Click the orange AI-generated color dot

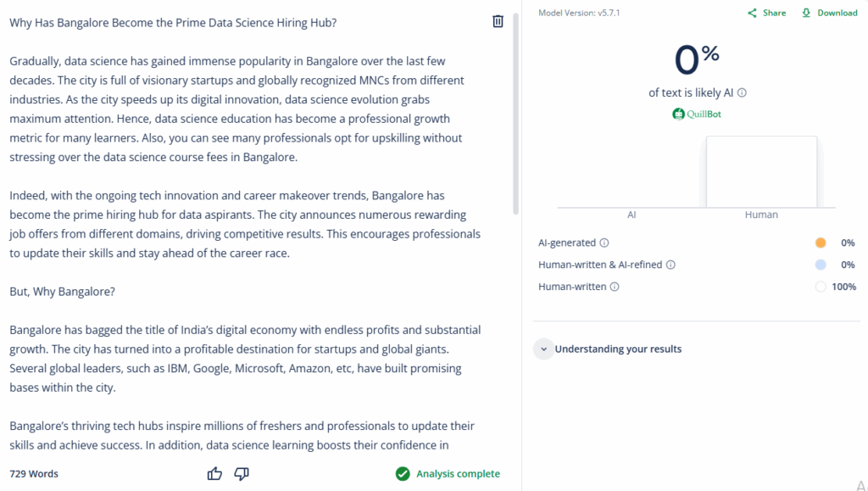point(820,243)
